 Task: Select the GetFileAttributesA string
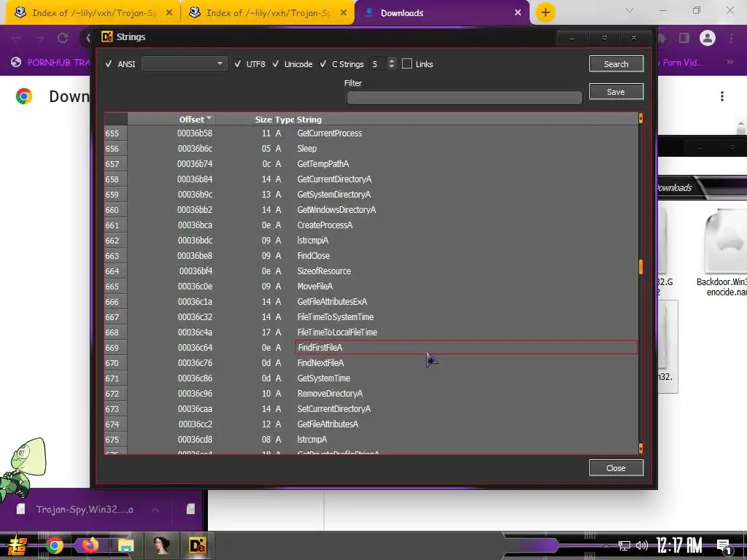tap(328, 424)
